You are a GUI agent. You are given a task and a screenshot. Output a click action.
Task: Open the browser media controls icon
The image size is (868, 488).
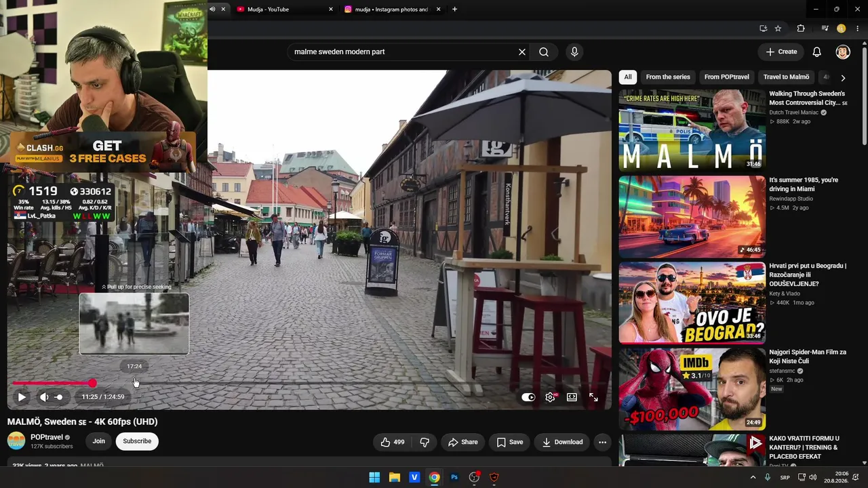click(x=825, y=28)
